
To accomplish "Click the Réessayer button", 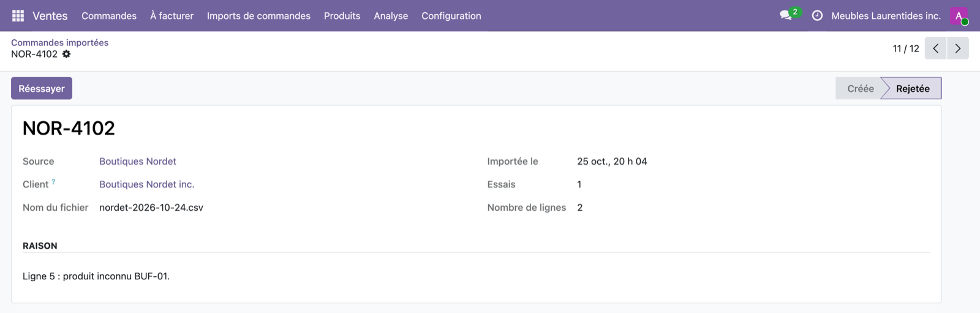I will tap(42, 88).
